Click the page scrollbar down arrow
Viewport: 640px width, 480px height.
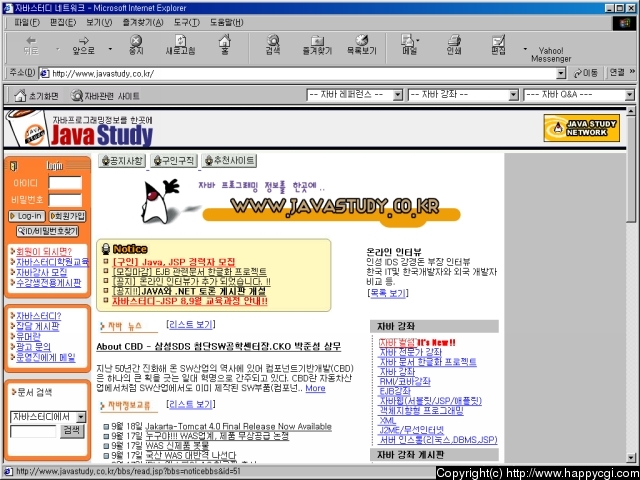tap(631, 458)
